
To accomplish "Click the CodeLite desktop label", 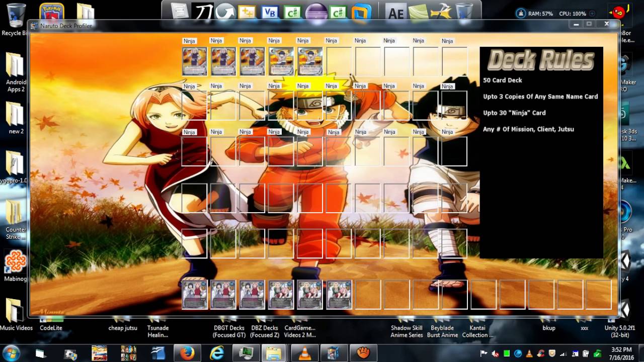I will pos(51,328).
